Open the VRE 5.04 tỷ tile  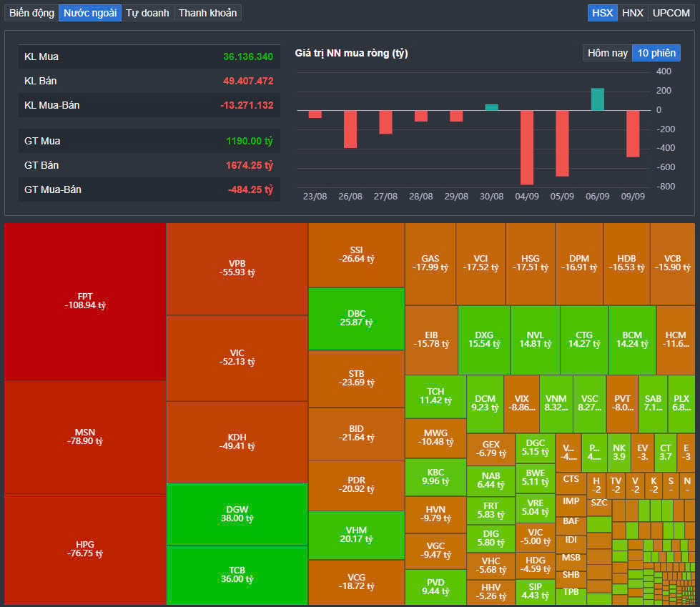pyautogui.click(x=536, y=508)
